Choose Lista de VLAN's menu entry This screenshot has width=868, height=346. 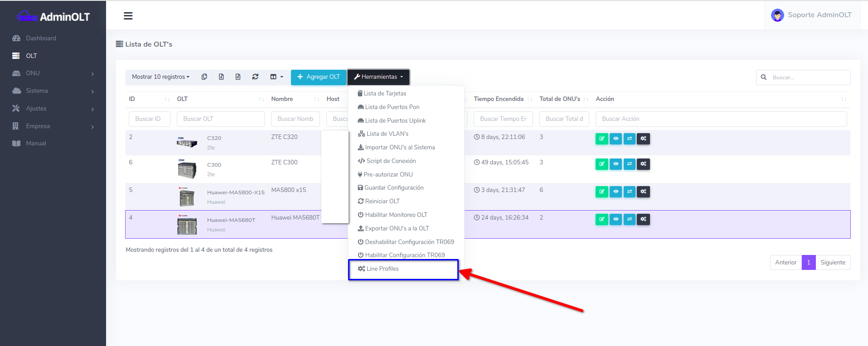pyautogui.click(x=387, y=134)
